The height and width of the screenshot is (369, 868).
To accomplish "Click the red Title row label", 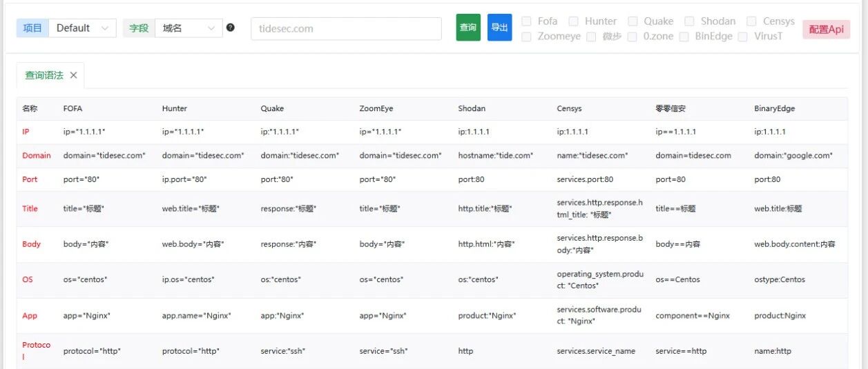I will [30, 208].
